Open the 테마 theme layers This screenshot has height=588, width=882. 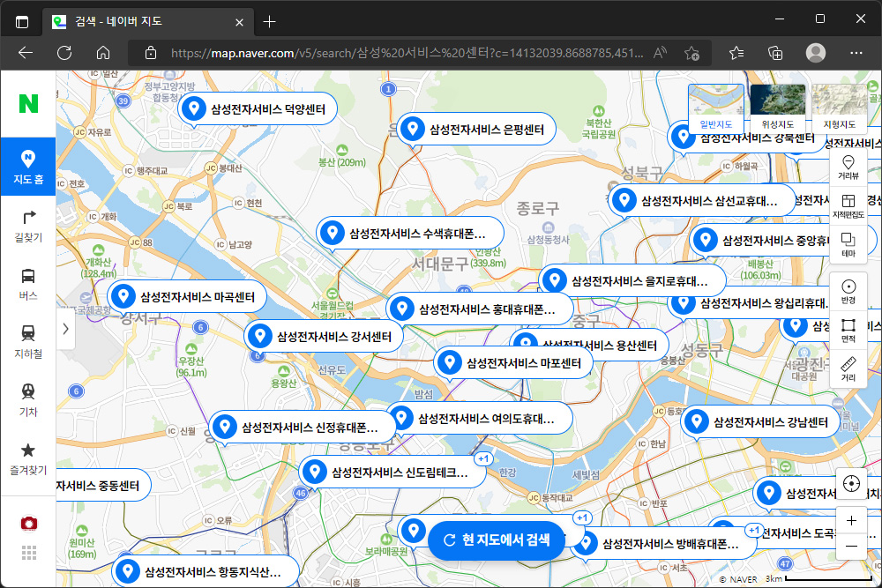pos(848,244)
